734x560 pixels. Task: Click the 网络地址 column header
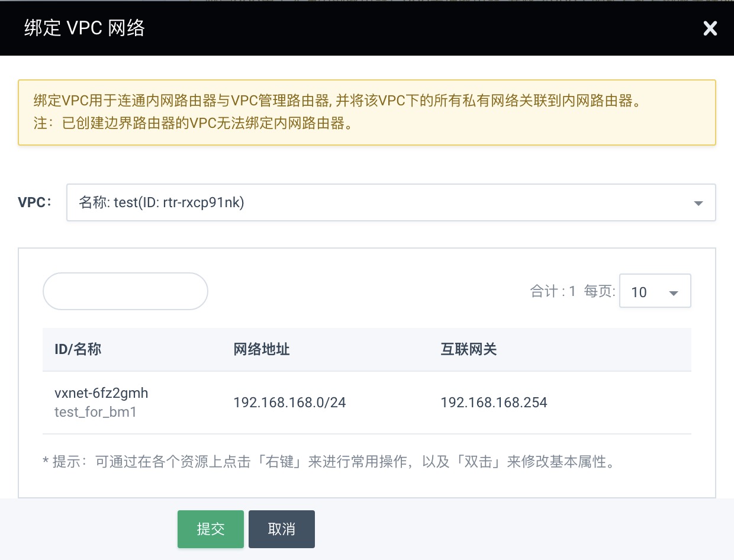click(x=261, y=349)
